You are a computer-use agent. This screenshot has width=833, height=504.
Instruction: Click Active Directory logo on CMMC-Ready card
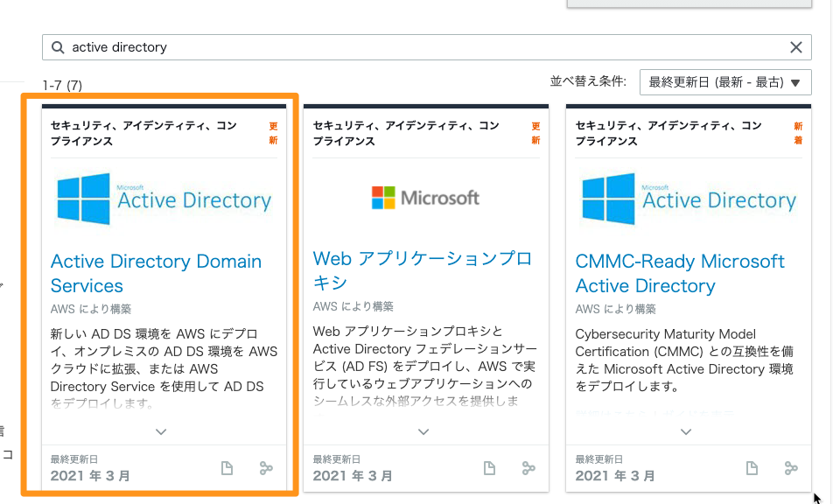coord(689,199)
